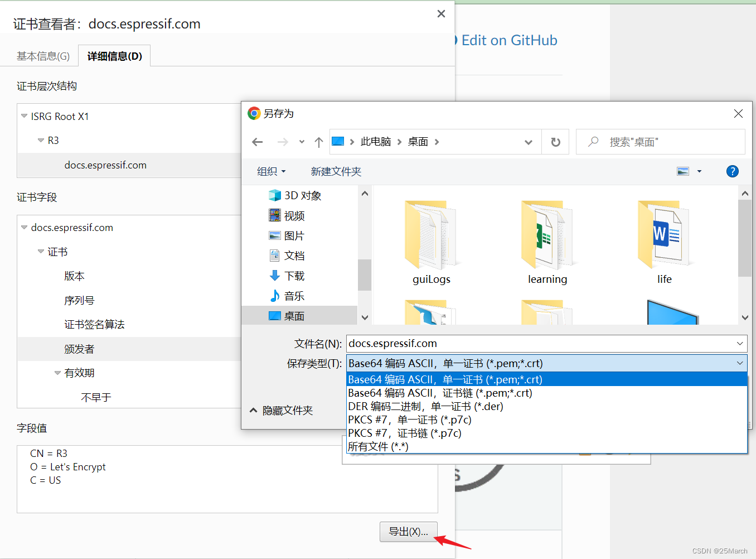Click 桌面 breadcrumb segment
This screenshot has width=756, height=559.
[x=418, y=142]
